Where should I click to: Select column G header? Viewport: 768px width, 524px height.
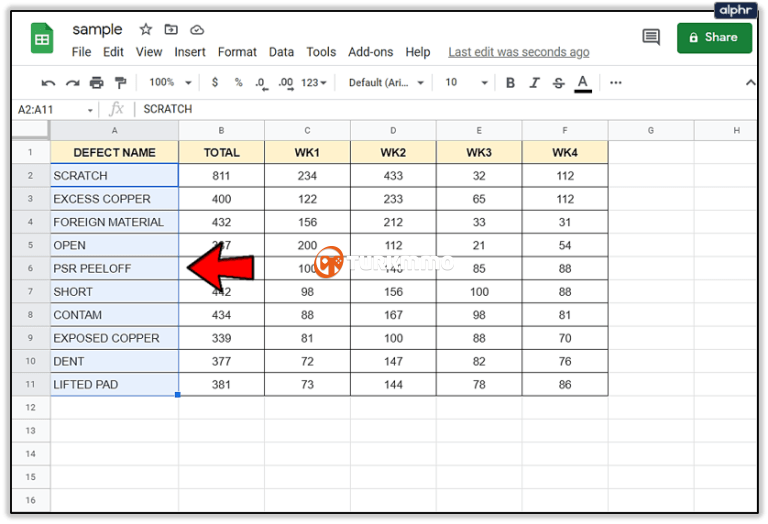click(x=651, y=130)
